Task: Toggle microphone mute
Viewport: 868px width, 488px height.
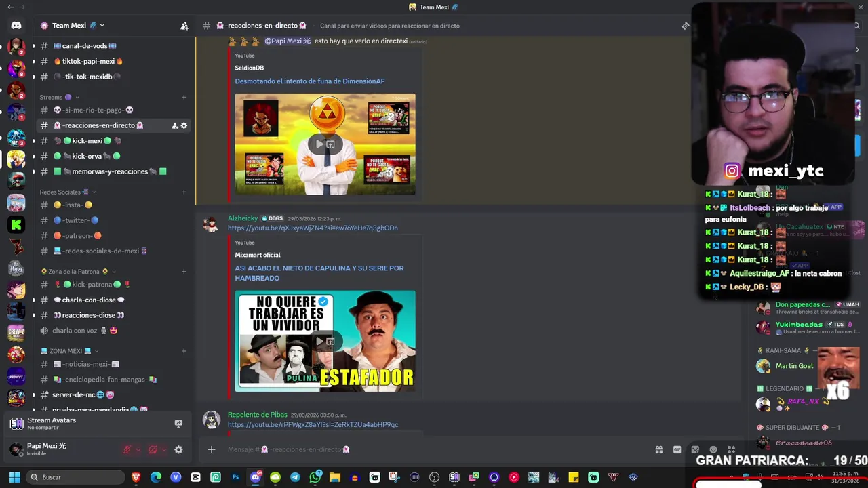Action: pos(127,449)
